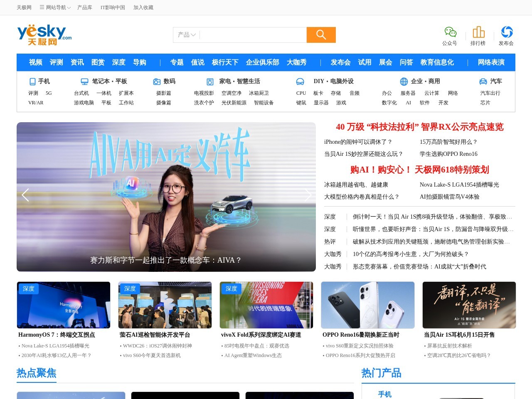Screen dimensions: 532x399
Task: Click the yesky 天极网 logo
Action: (x=44, y=35)
